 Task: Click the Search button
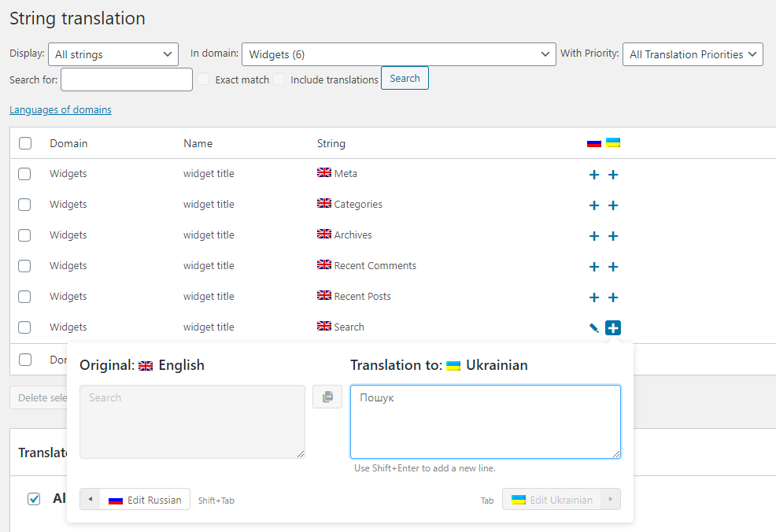[x=405, y=78]
